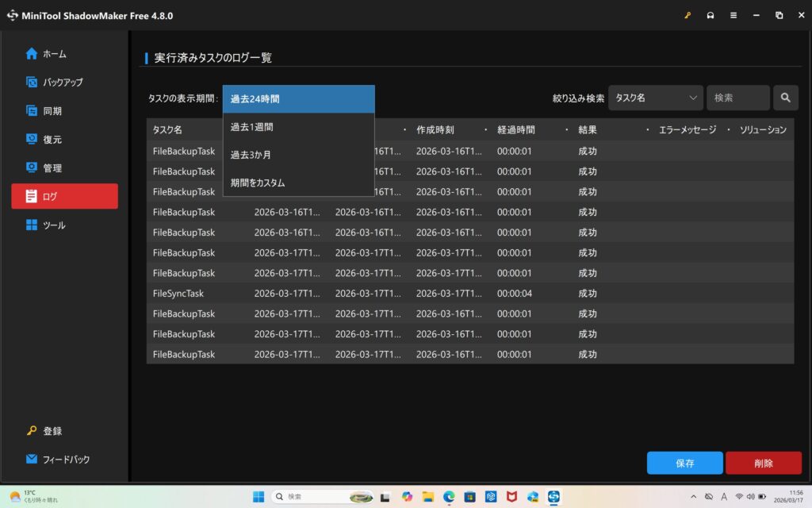Open the 同期 sync section
Screen dimensions: 812x508
tap(52, 111)
